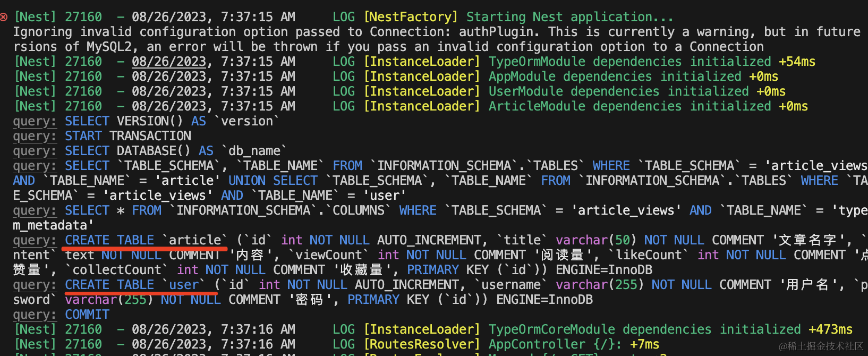Click the red error icon at top-left
Image resolution: width=868 pixels, height=356 pixels.
(4, 17)
